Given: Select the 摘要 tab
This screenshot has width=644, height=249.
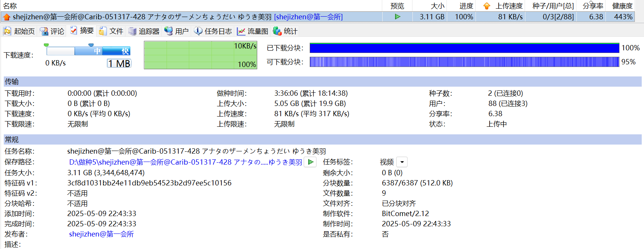Looking at the screenshot, I should pos(82,31).
